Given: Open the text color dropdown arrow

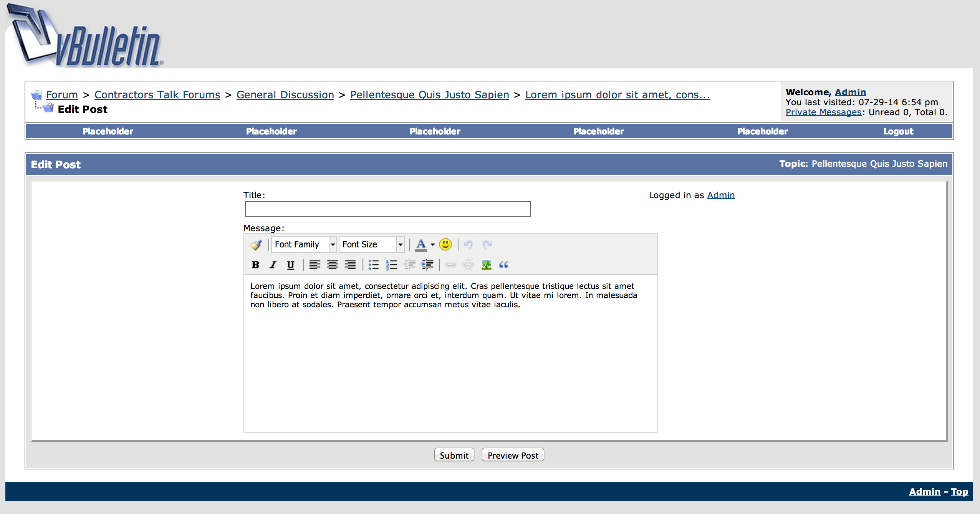Looking at the screenshot, I should pyautogui.click(x=433, y=244).
